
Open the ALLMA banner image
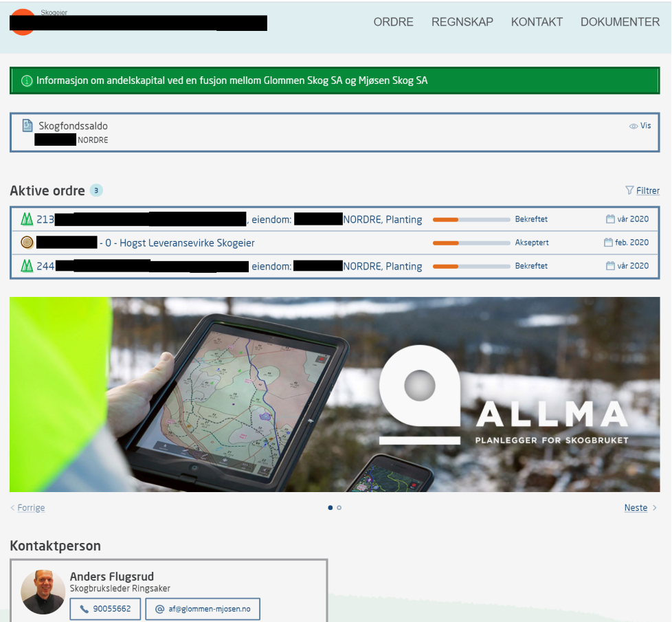tap(335, 395)
